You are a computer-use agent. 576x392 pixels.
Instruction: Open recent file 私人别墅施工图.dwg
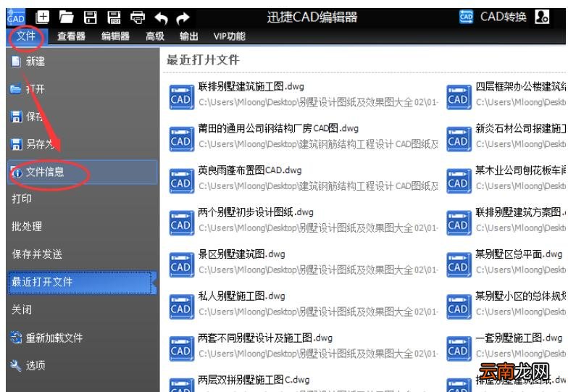pos(242,296)
